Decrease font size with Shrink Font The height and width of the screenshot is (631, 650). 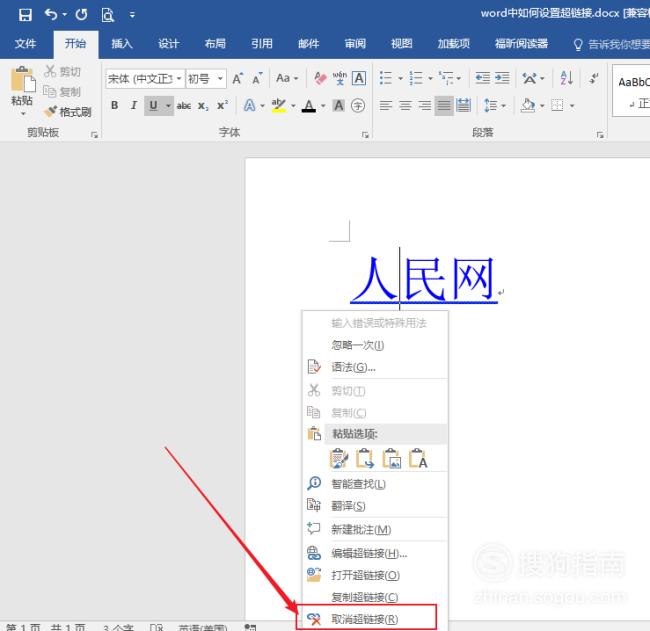(257, 78)
